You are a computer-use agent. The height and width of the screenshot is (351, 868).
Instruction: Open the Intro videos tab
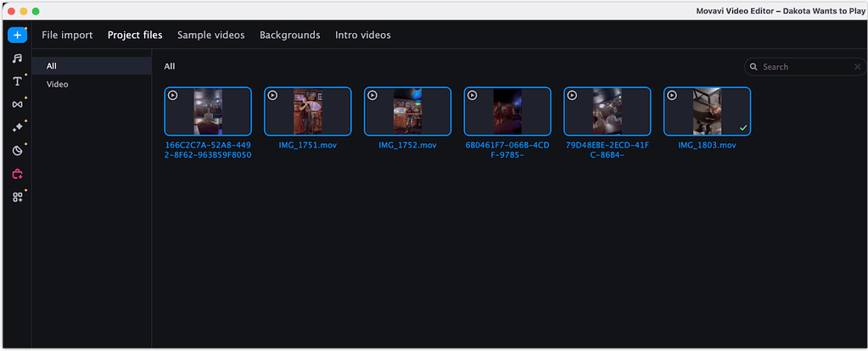pos(363,35)
